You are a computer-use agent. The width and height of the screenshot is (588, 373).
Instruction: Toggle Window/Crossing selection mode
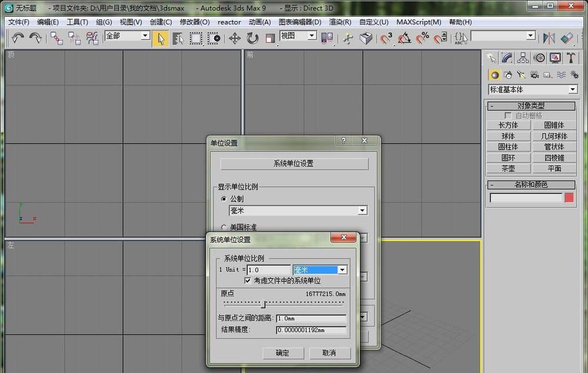pos(214,39)
